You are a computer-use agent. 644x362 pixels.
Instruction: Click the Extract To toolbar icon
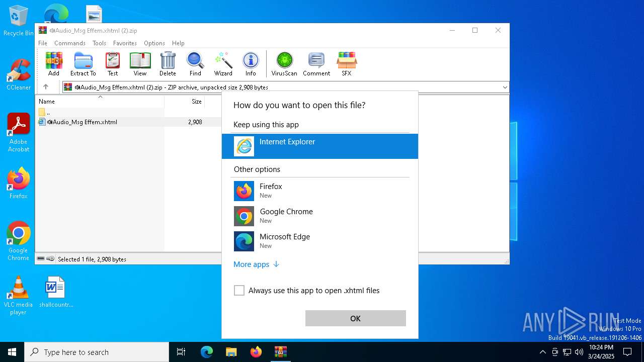pos(83,64)
